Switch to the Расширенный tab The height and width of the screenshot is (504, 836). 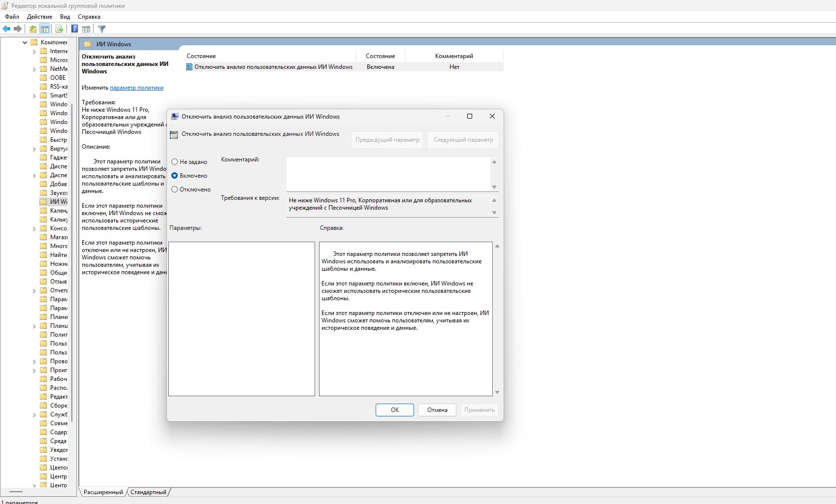coord(103,492)
